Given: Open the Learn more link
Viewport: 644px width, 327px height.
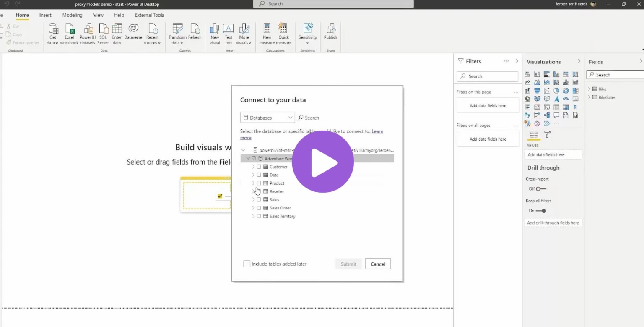Looking at the screenshot, I should point(377,131).
